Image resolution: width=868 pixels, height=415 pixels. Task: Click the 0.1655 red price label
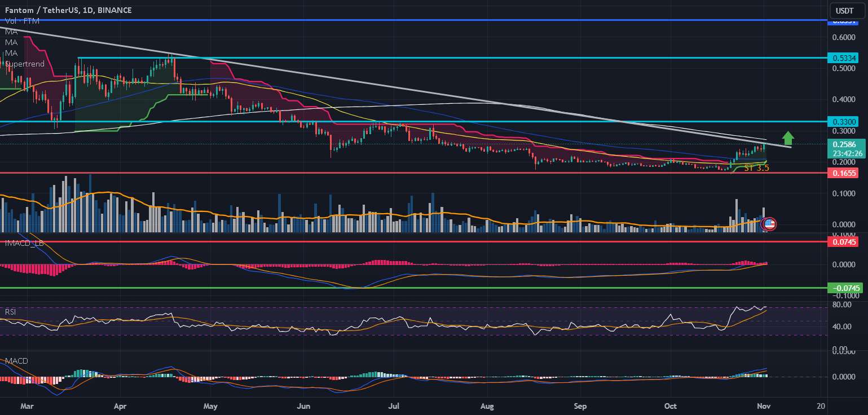tap(844, 173)
